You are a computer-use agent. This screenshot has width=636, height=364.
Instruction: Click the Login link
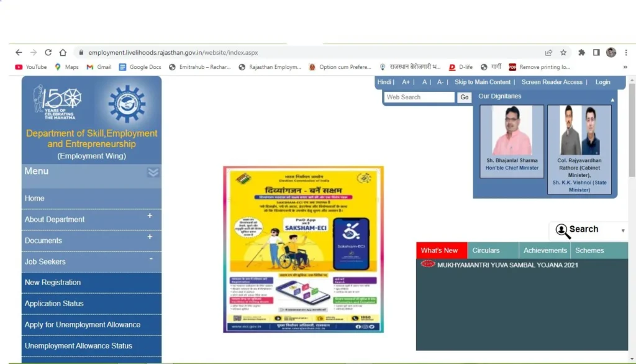pyautogui.click(x=602, y=82)
